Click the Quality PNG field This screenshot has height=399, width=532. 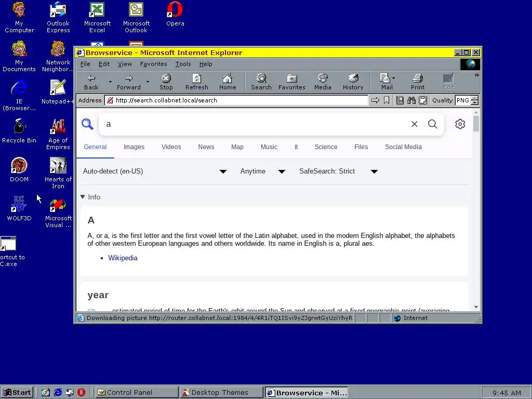[463, 100]
